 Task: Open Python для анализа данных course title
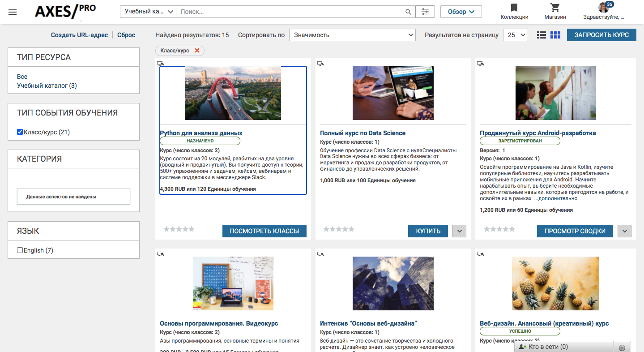coord(201,133)
